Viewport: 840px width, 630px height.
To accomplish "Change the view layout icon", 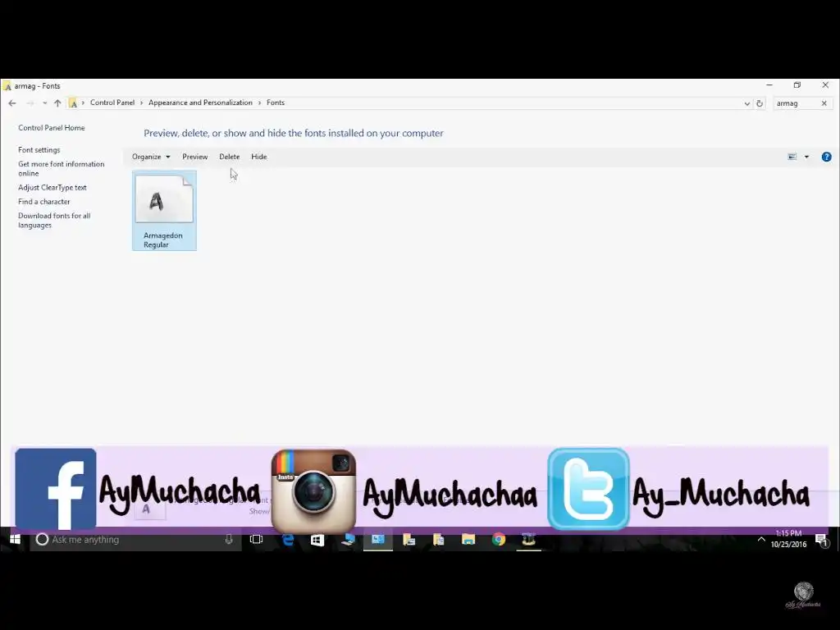I will [792, 157].
